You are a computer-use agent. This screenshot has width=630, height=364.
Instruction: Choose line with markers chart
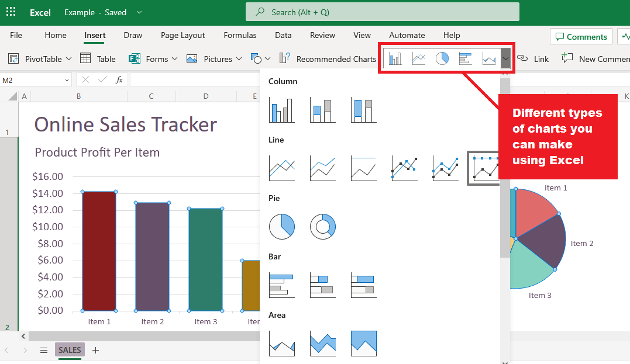click(x=405, y=168)
